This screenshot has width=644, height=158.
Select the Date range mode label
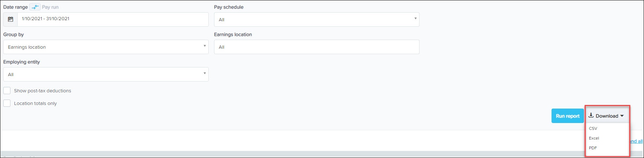coord(15,7)
